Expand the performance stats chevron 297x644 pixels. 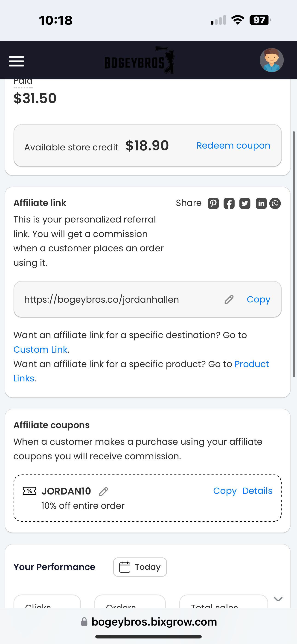[x=278, y=599]
